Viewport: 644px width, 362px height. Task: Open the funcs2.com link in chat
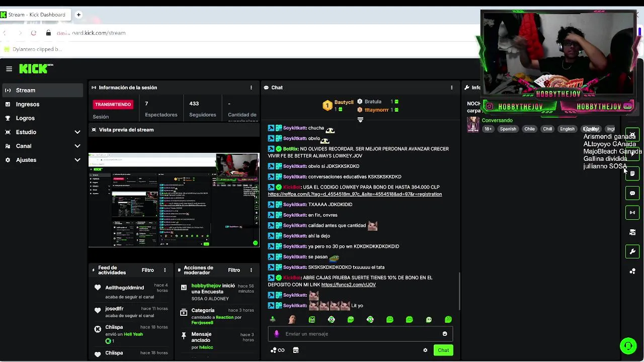pyautogui.click(x=348, y=285)
